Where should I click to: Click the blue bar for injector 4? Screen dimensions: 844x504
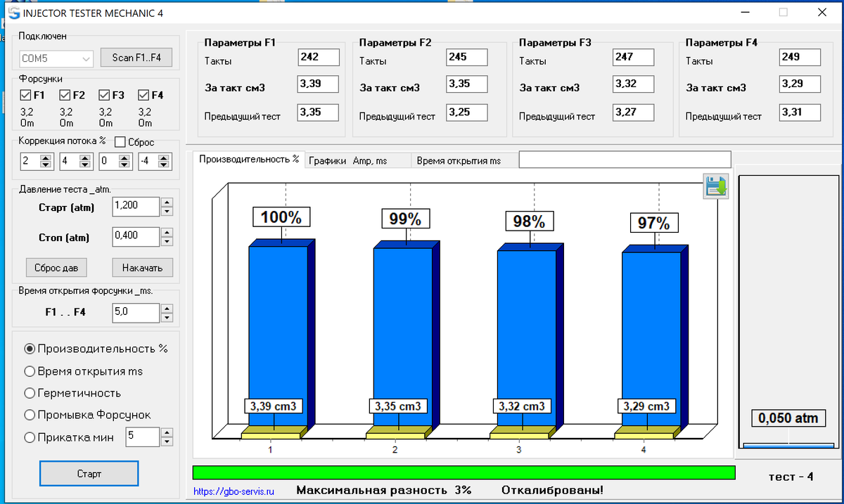[x=651, y=339]
